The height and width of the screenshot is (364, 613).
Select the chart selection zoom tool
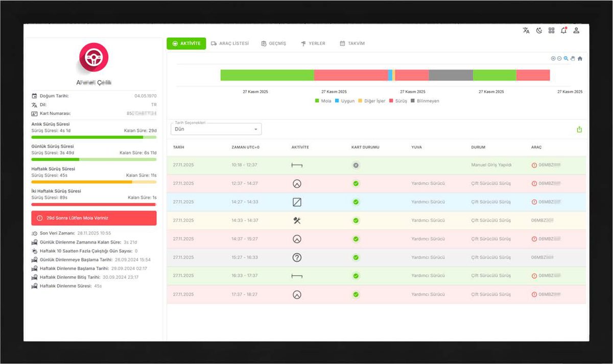pyautogui.click(x=566, y=59)
